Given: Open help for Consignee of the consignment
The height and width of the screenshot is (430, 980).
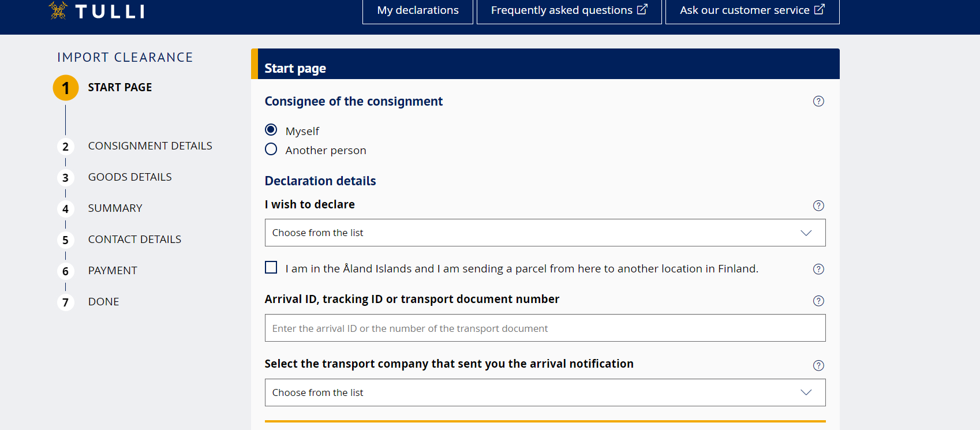Looking at the screenshot, I should [x=818, y=102].
